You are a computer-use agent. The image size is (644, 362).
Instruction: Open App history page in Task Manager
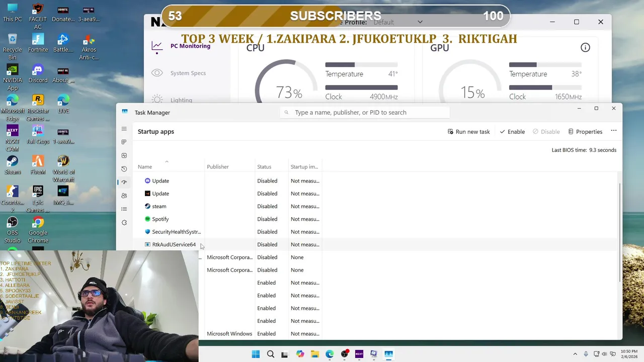pos(124,169)
